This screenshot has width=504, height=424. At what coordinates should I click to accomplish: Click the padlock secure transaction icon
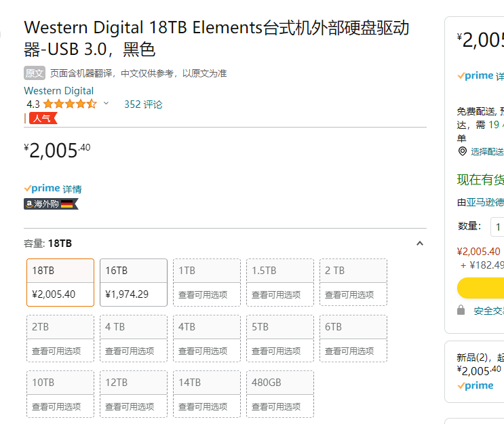coord(461,310)
